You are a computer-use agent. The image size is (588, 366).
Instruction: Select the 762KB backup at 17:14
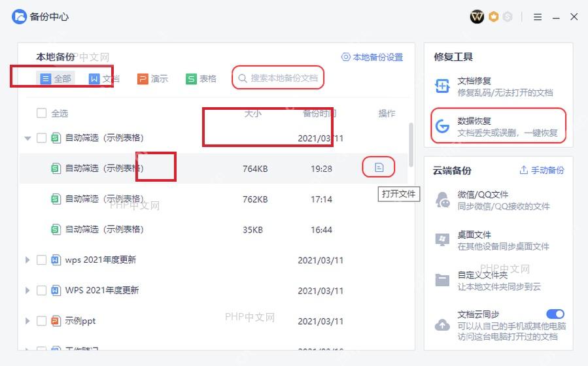[213, 199]
